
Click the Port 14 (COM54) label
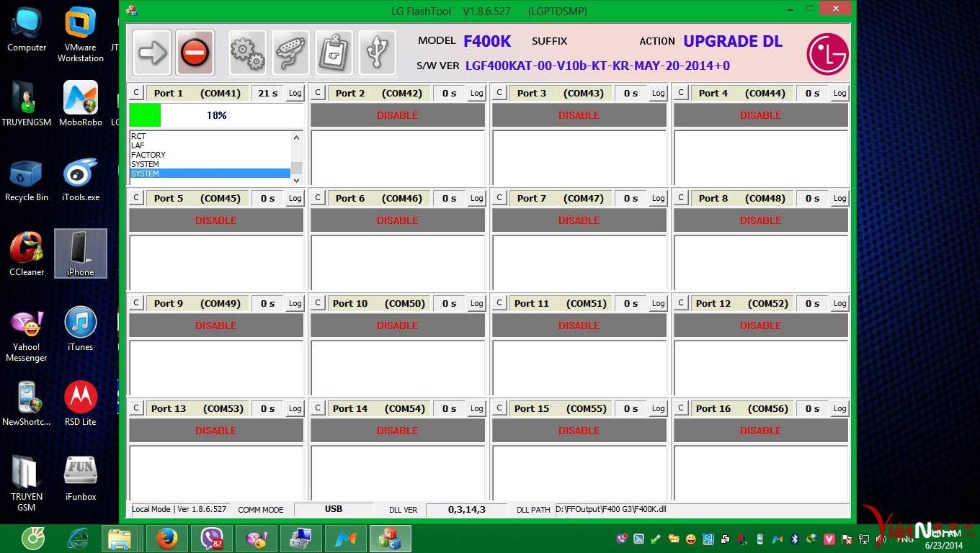379,408
